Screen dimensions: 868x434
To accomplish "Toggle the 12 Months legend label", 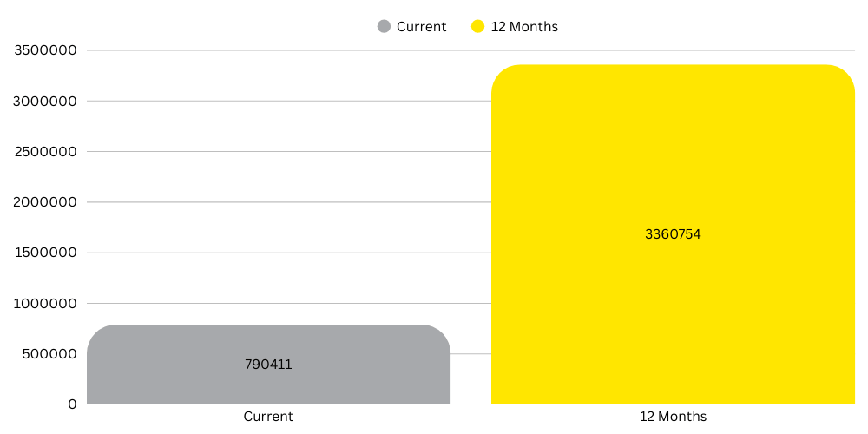I will point(524,27).
